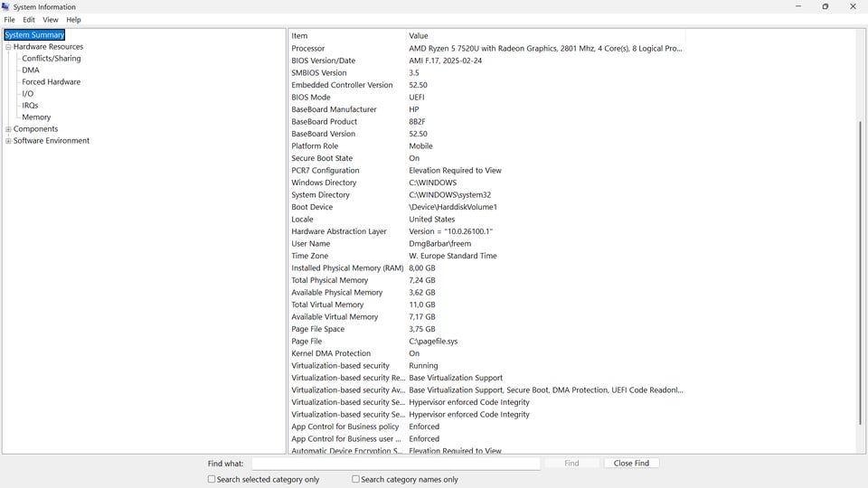868x488 pixels.
Task: Restore down the System Information window
Action: point(826,6)
